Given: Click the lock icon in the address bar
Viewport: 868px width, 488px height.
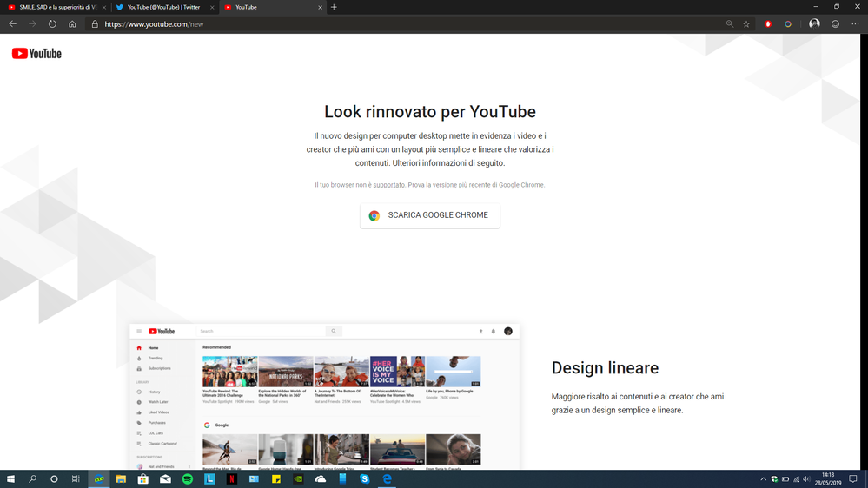Looking at the screenshot, I should tap(95, 23).
